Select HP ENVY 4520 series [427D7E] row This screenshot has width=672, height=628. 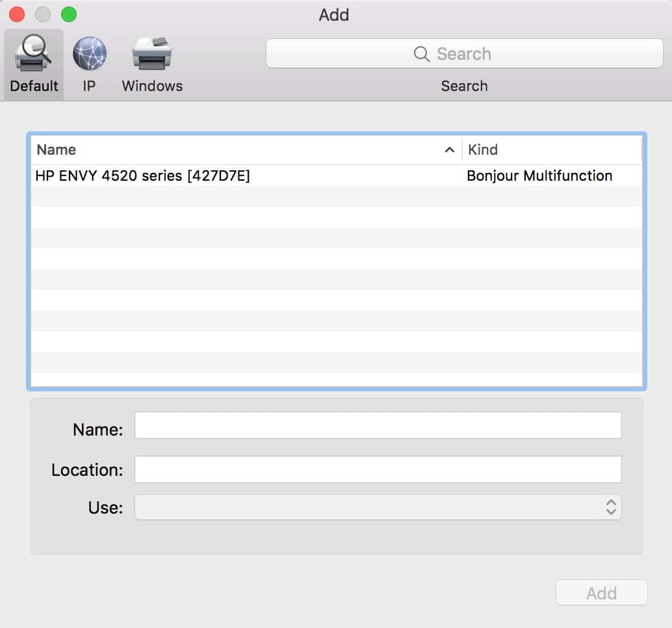tap(337, 176)
